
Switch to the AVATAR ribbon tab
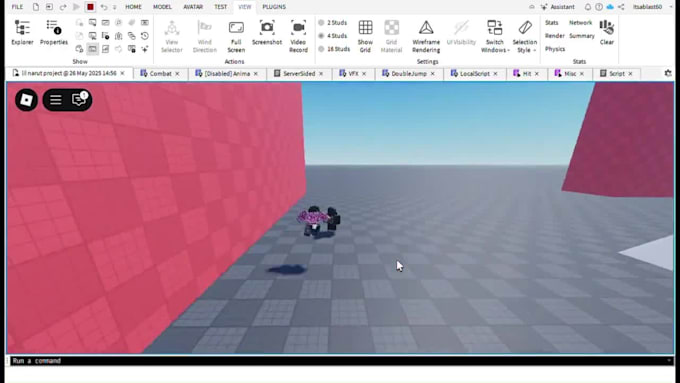pos(193,7)
